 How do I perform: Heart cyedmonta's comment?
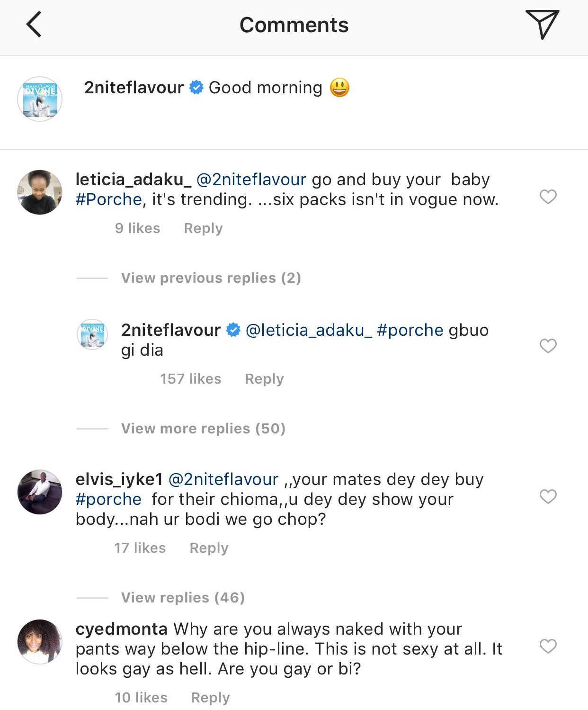click(x=548, y=646)
